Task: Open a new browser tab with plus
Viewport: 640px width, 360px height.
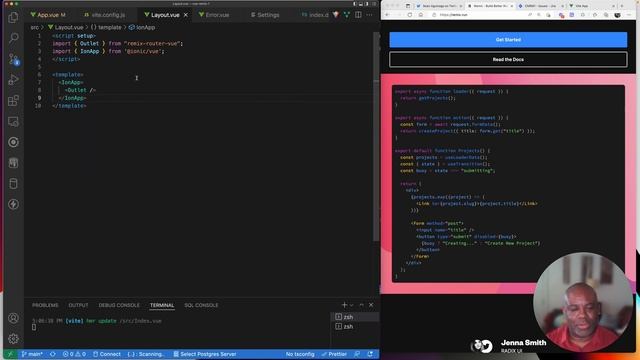Action: [622, 6]
